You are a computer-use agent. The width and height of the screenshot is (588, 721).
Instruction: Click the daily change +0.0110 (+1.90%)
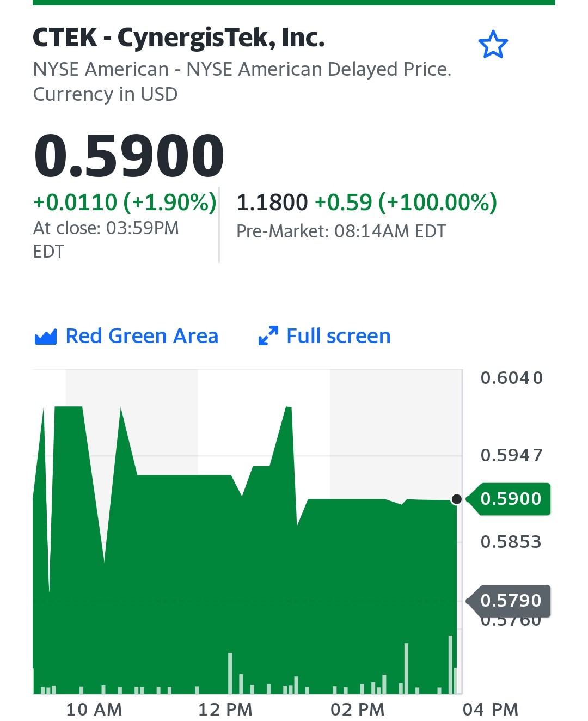[x=125, y=202]
